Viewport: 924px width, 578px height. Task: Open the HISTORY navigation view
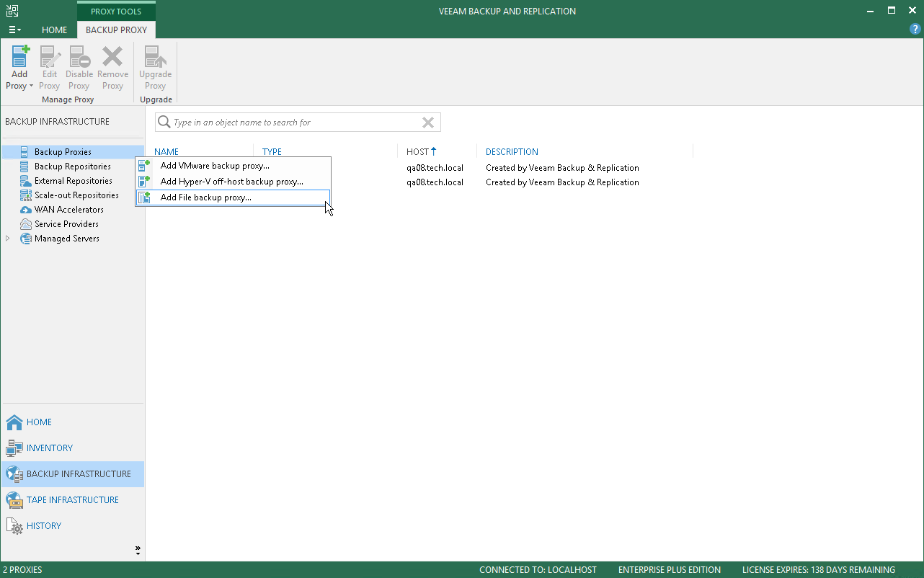[72, 526]
